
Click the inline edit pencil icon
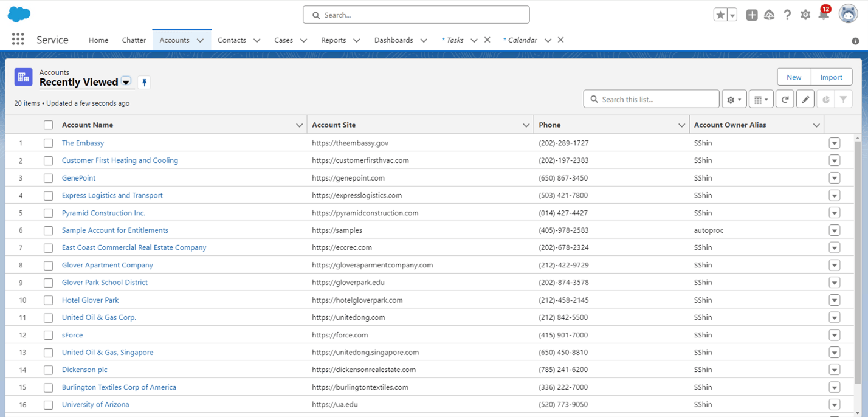pyautogui.click(x=805, y=100)
